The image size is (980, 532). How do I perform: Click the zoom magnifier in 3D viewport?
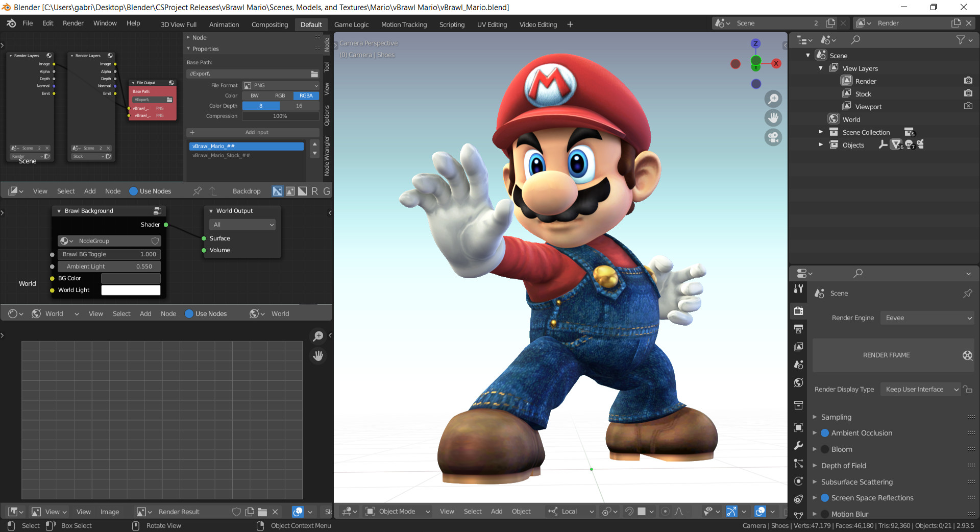pos(773,99)
